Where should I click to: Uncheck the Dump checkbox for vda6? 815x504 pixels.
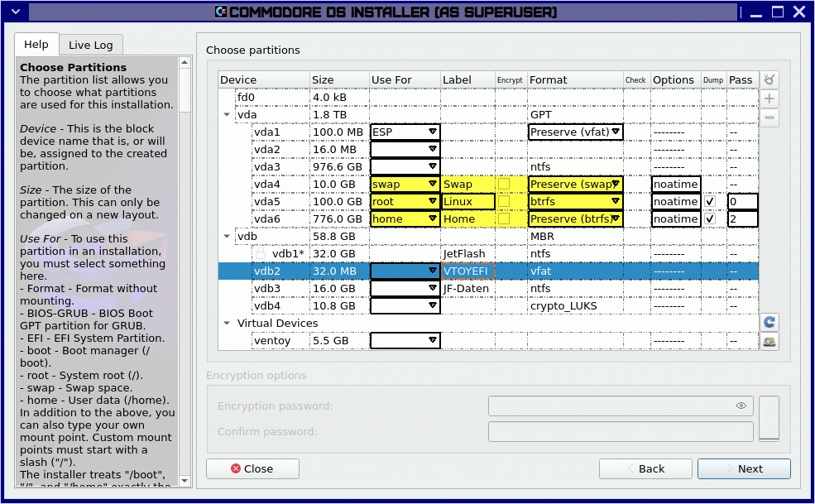(x=710, y=219)
